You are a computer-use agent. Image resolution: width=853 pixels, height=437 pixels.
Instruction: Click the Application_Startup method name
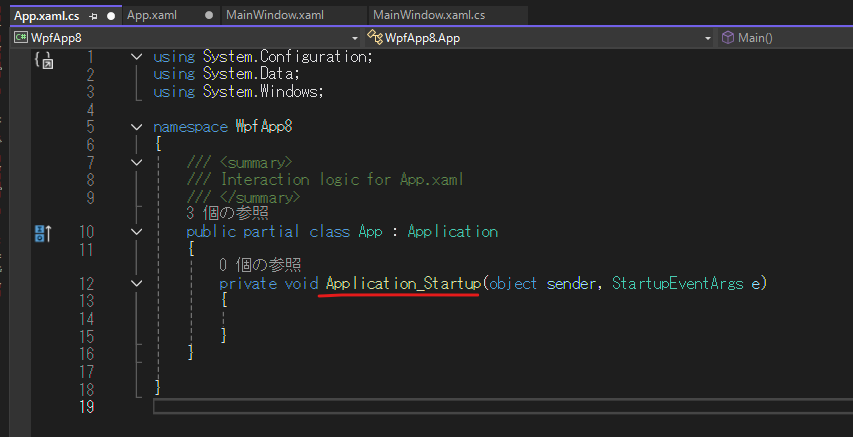coord(403,284)
